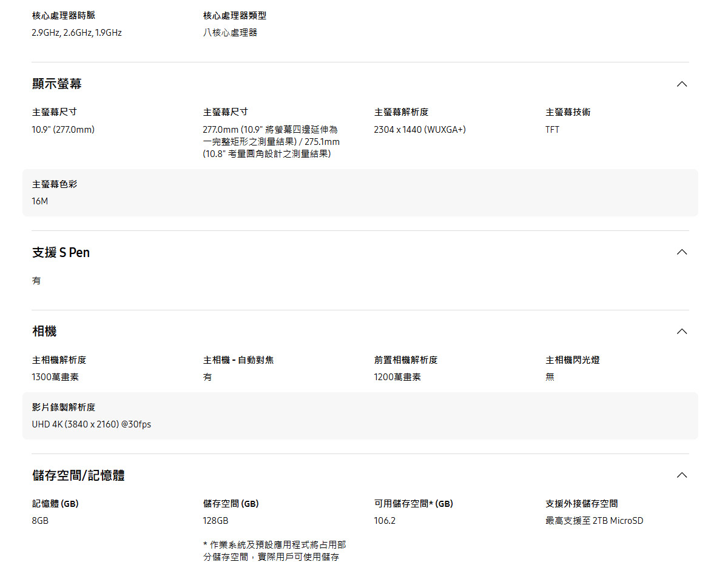Click the 16M value under 主螢幕色彩

click(40, 201)
